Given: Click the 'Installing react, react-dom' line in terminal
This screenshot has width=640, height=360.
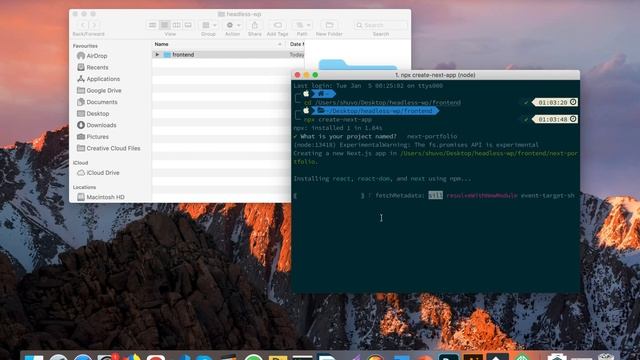Looking at the screenshot, I should pos(382,178).
